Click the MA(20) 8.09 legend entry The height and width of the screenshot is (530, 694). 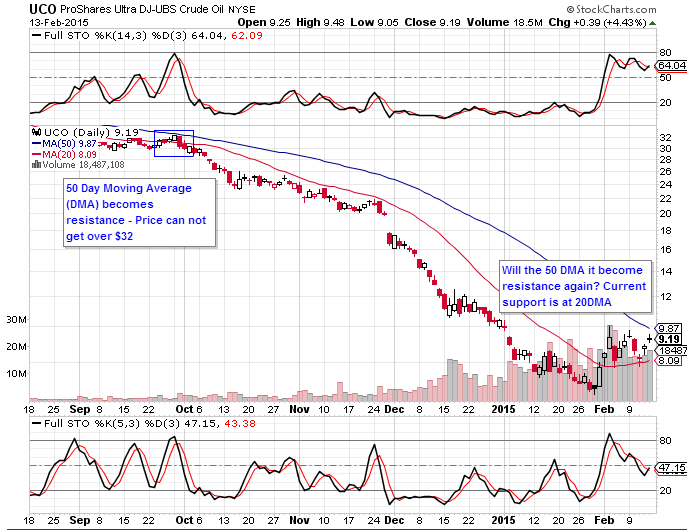click(64, 155)
